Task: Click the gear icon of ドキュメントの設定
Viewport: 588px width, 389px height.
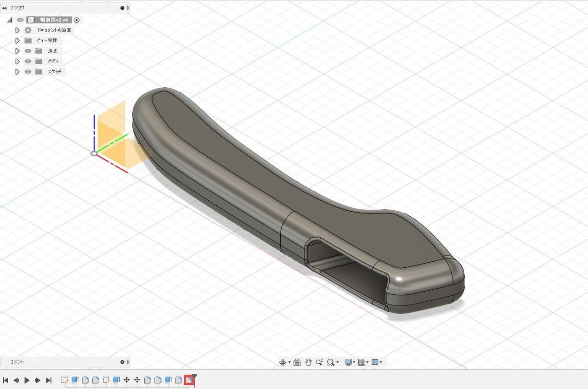Action: [28, 30]
